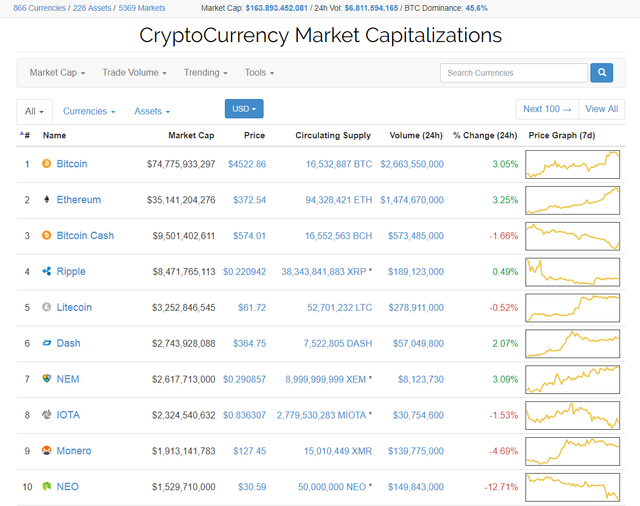Click Bitcoin volume $2,663,550,000

412,164
